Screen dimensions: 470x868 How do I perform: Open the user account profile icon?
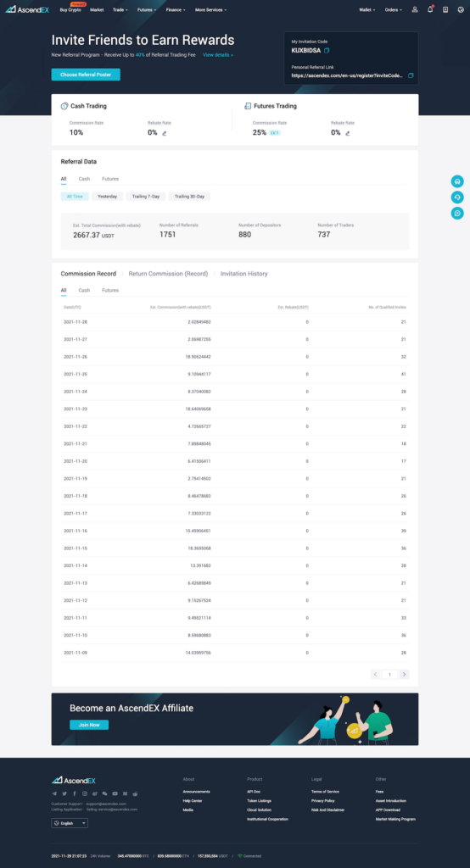[x=415, y=9]
